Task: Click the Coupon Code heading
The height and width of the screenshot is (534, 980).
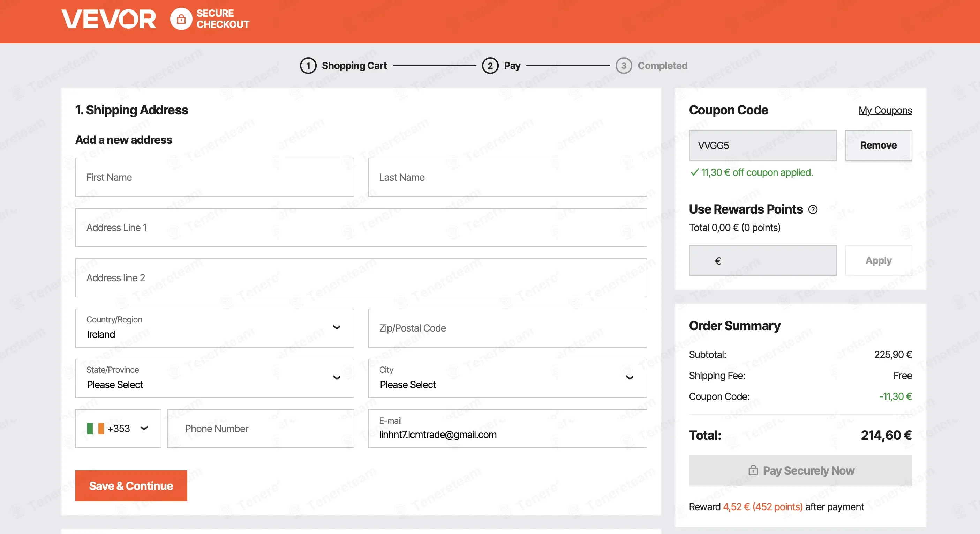Action: (x=729, y=110)
